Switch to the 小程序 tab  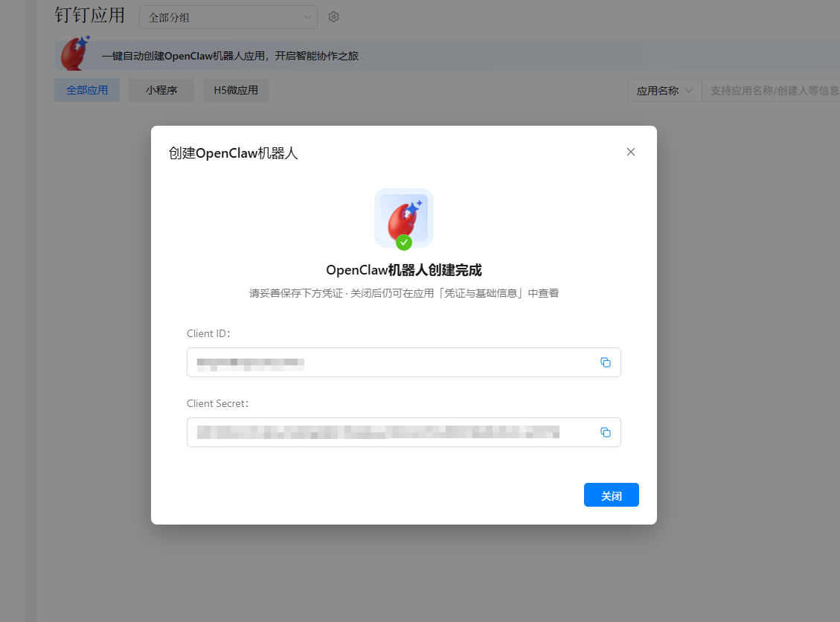(161, 90)
